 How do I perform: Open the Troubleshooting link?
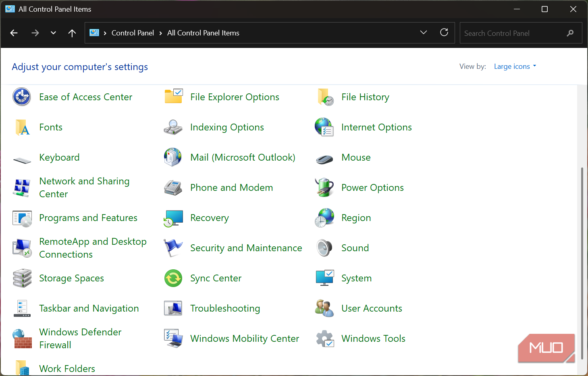[225, 308]
